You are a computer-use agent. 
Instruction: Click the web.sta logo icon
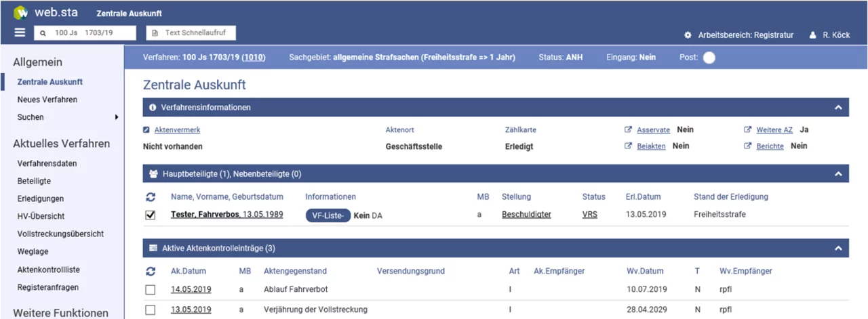pos(20,13)
